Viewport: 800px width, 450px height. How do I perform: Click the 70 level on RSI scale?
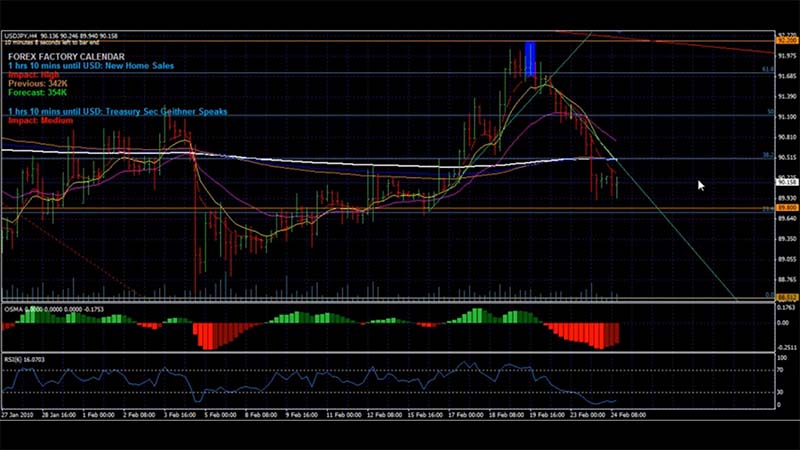point(780,369)
